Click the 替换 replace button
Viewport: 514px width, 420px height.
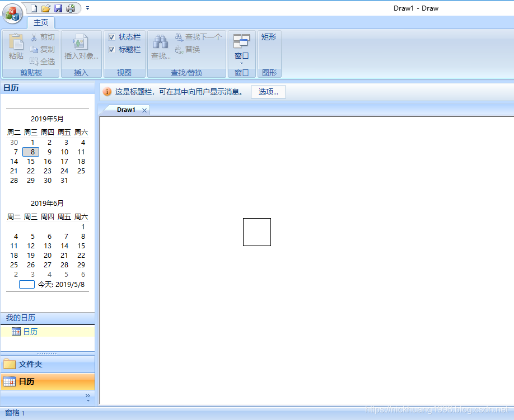pyautogui.click(x=188, y=49)
